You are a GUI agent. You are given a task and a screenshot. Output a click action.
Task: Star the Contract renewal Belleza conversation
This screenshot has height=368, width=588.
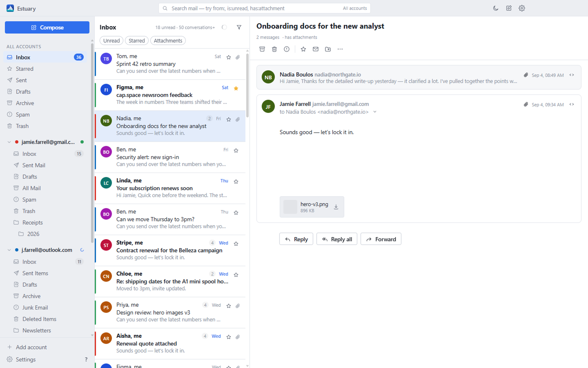coord(236,244)
